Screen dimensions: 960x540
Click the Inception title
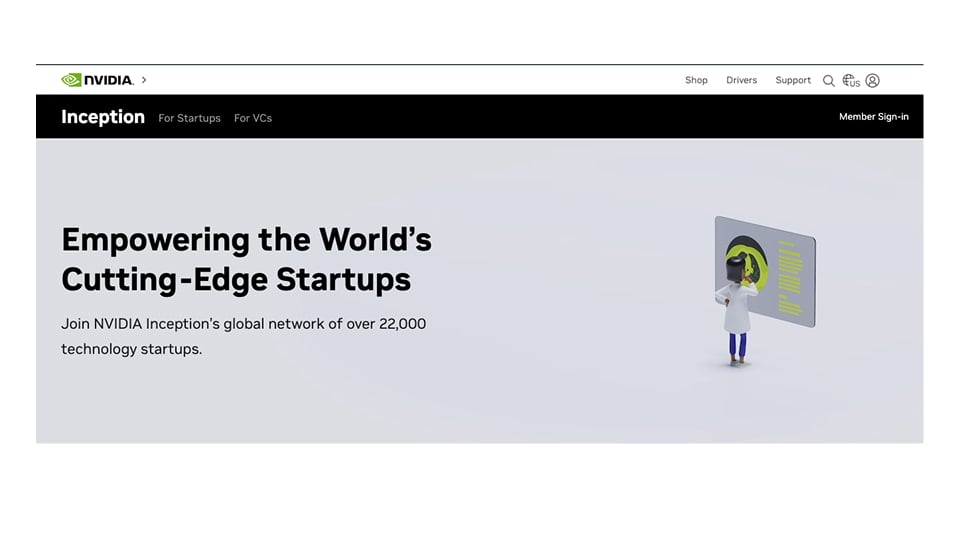pyautogui.click(x=103, y=117)
